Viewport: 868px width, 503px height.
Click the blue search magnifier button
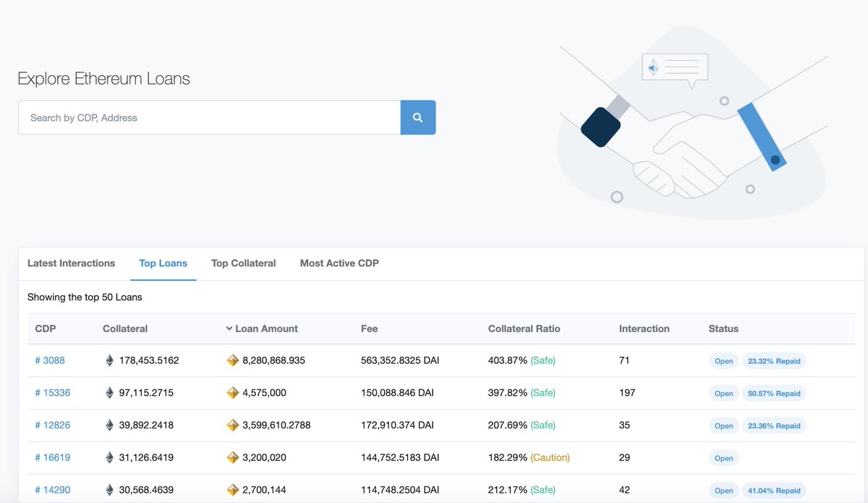click(418, 117)
